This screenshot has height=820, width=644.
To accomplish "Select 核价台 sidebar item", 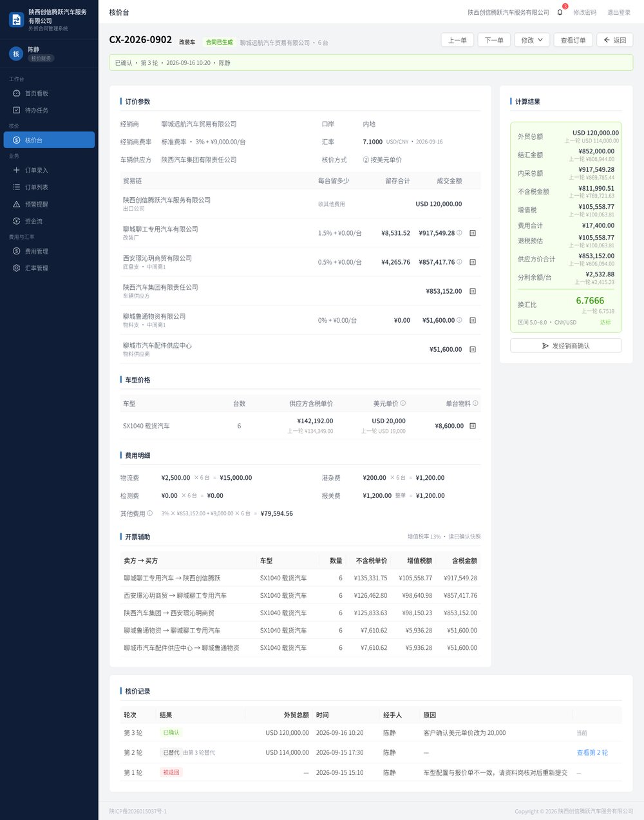I will point(49,140).
